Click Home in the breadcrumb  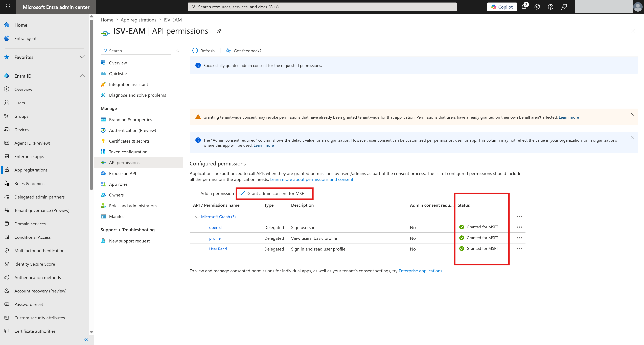pos(107,20)
